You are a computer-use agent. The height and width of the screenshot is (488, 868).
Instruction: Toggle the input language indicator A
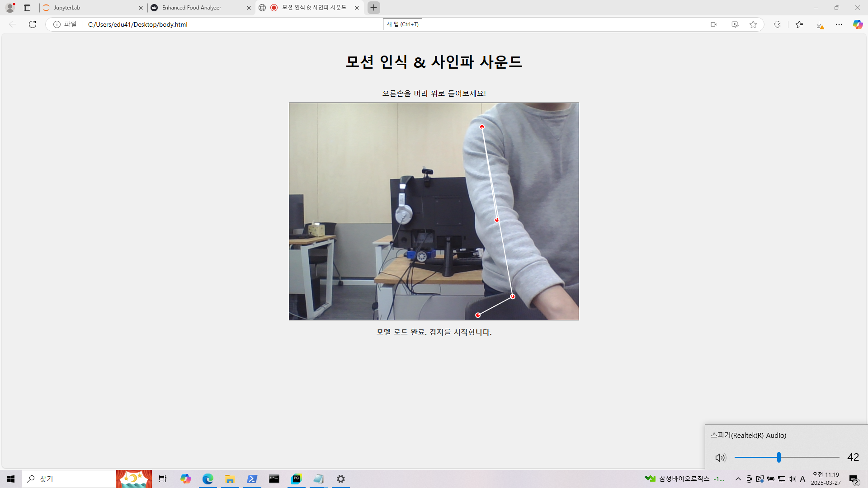click(x=802, y=479)
